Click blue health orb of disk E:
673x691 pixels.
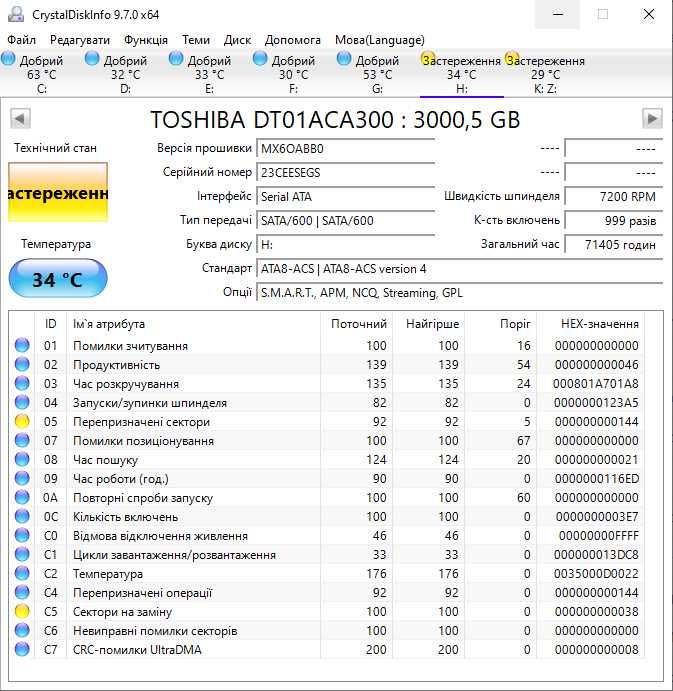tap(176, 59)
